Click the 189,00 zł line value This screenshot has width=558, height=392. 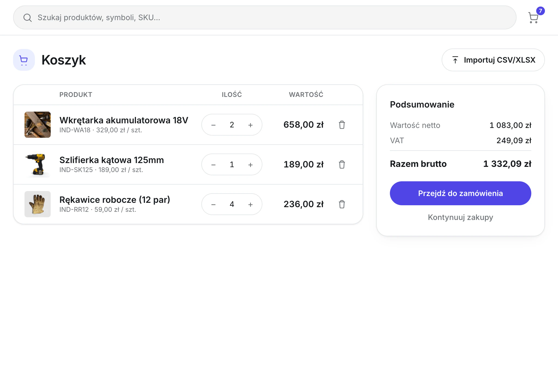tap(304, 164)
